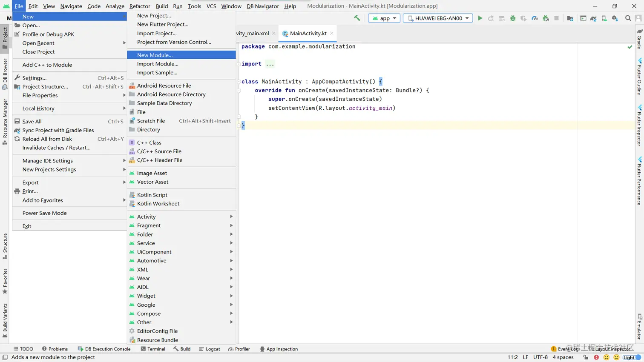Viewport: 644px width, 362px height.
Task: Toggle Power Save Mode in the File menu
Action: click(x=69, y=213)
